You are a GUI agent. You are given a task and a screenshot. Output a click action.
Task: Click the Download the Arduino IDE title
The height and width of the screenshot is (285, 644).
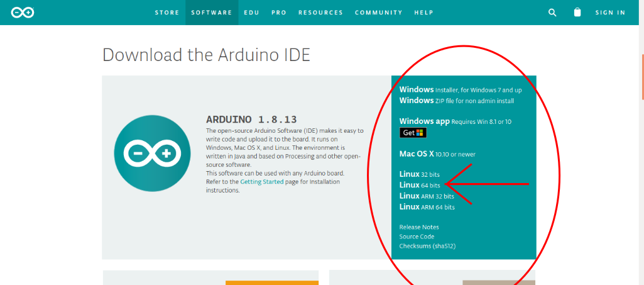[206, 55]
